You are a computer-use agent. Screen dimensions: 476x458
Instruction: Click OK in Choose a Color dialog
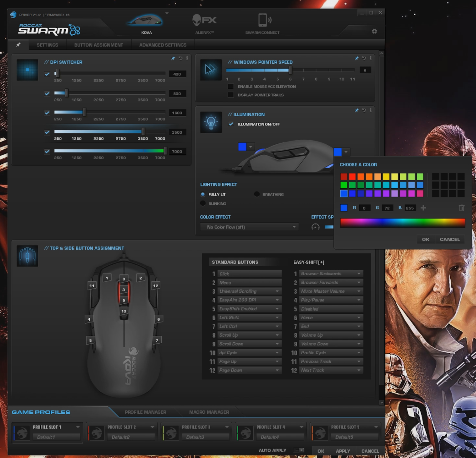(426, 239)
